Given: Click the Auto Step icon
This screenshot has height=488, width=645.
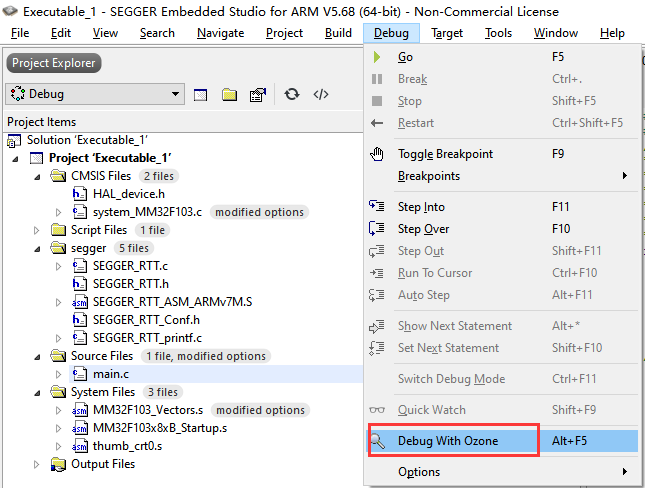Looking at the screenshot, I should pyautogui.click(x=377, y=295).
